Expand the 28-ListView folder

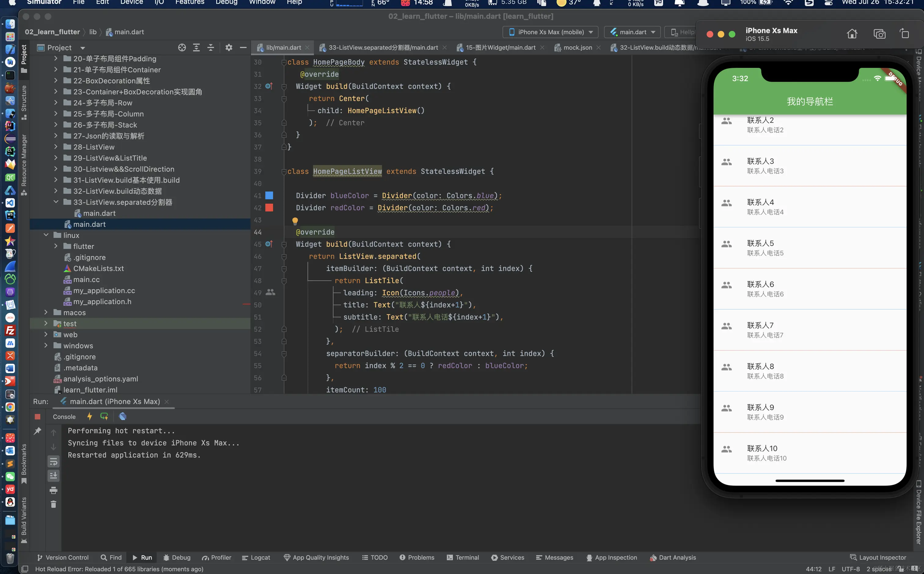[56, 147]
